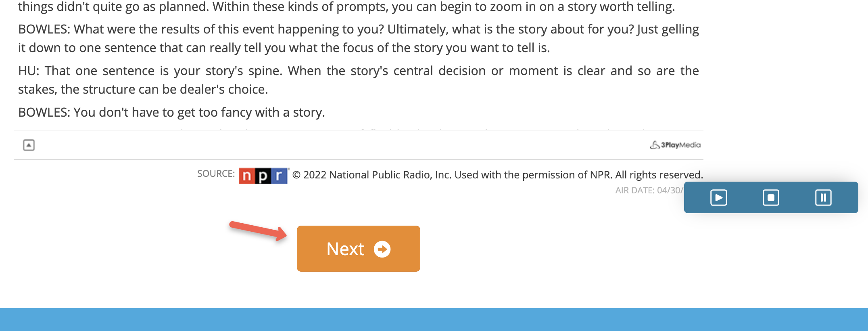Viewport: 868px width, 331px height.
Task: Click the blue footer bar
Action: pos(434,319)
